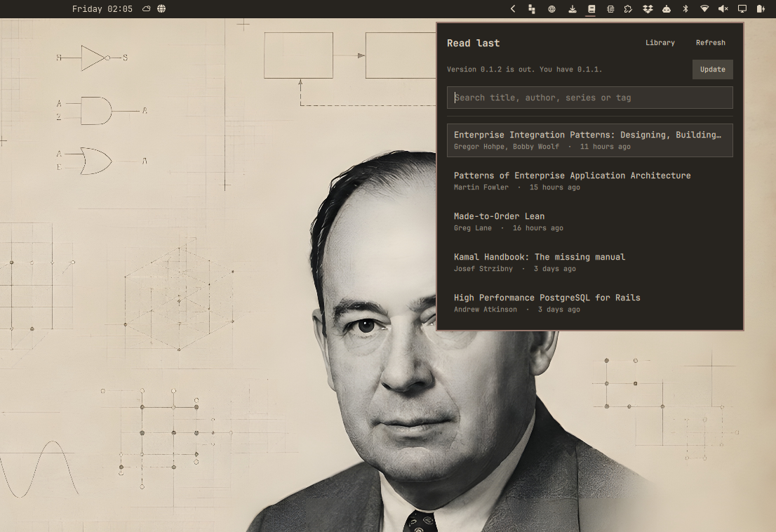Viewport: 776px width, 532px height.
Task: Open the cloud weather icon near clock
Action: [147, 9]
